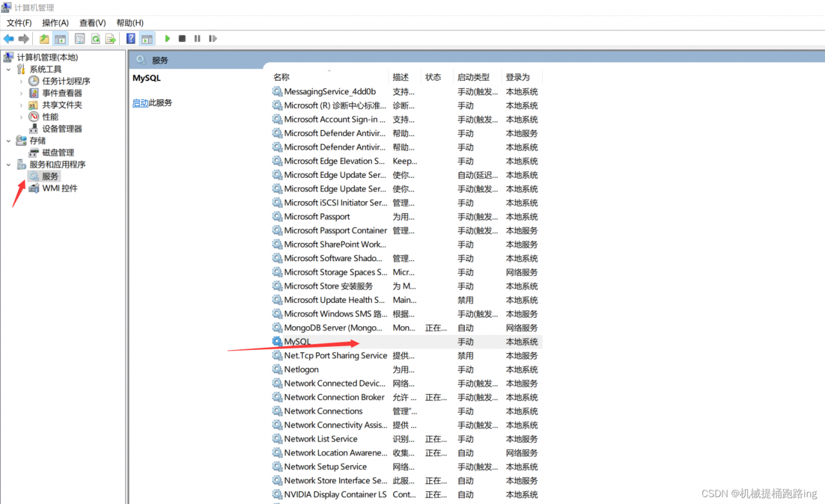
Task: Toggle the Show/Hide Action Pane button
Action: click(147, 39)
